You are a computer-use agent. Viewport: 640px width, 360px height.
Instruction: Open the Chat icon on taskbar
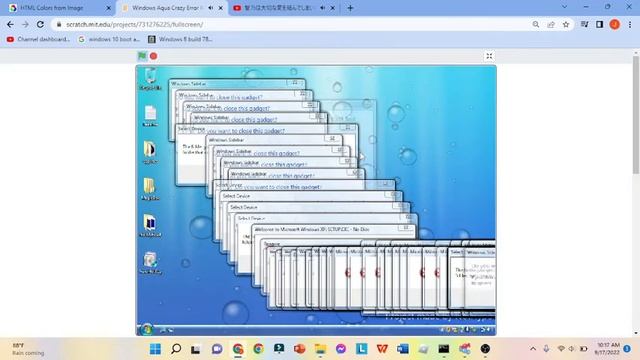coord(217,349)
